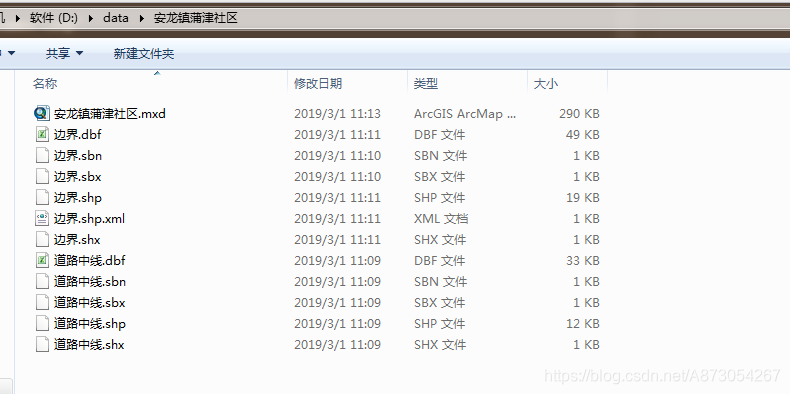Click the icon of 边界.dbf

pyautogui.click(x=42, y=135)
